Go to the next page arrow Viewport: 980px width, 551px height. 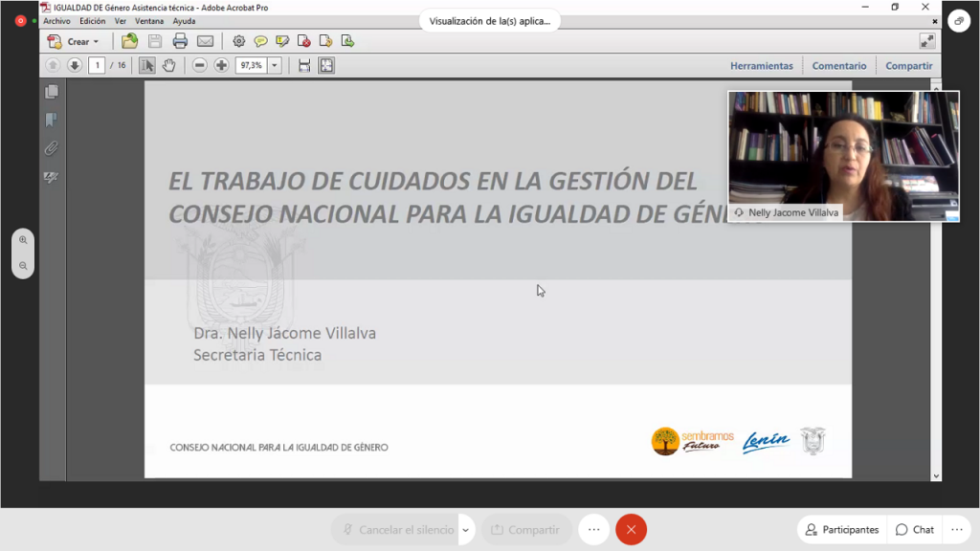point(75,65)
